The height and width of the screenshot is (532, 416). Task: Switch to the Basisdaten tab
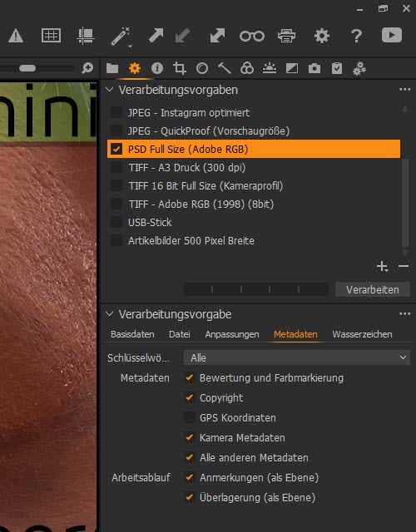pyautogui.click(x=132, y=334)
